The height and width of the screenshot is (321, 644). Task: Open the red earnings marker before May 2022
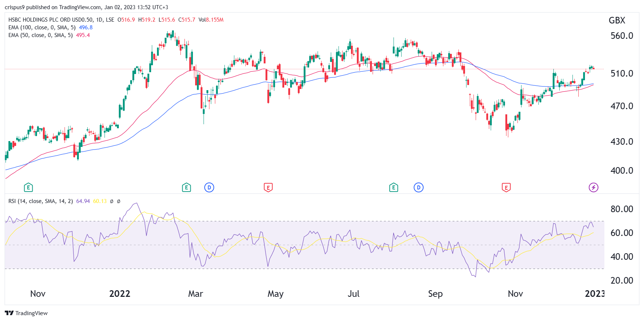268,188
